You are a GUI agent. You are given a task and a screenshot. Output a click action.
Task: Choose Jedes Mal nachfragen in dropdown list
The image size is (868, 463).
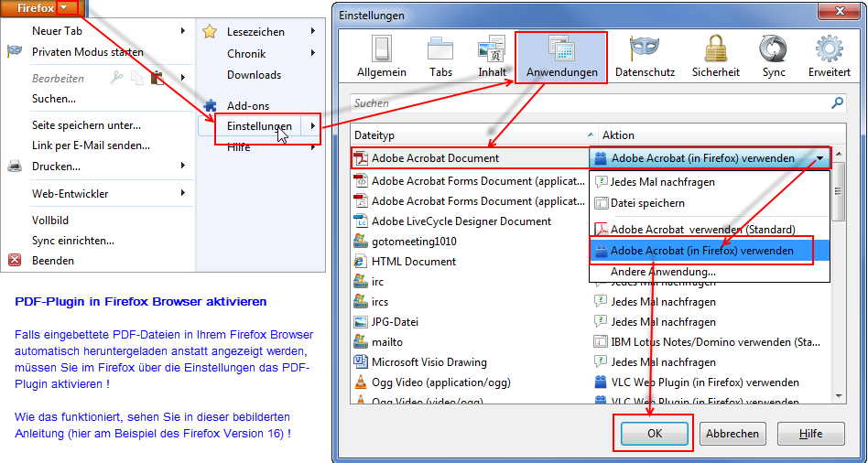point(710,182)
